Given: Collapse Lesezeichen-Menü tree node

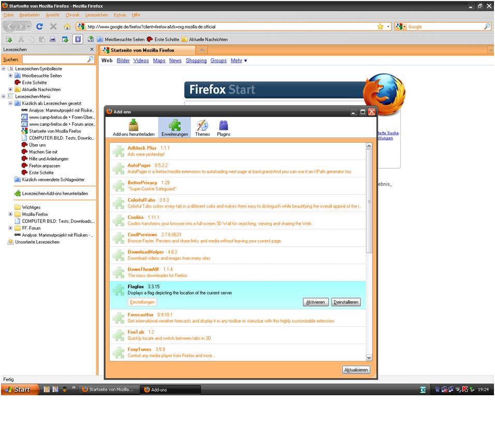Looking at the screenshot, I should [x=4, y=96].
